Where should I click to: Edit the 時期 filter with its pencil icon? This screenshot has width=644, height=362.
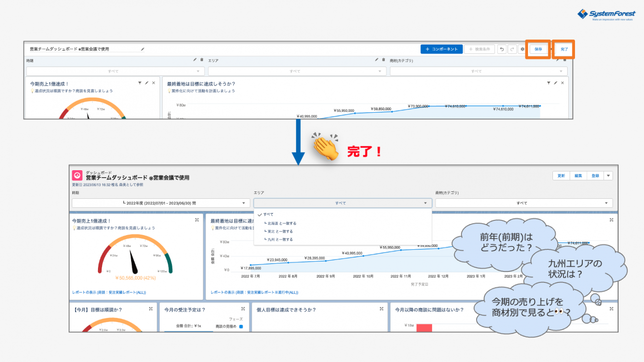pyautogui.click(x=195, y=60)
